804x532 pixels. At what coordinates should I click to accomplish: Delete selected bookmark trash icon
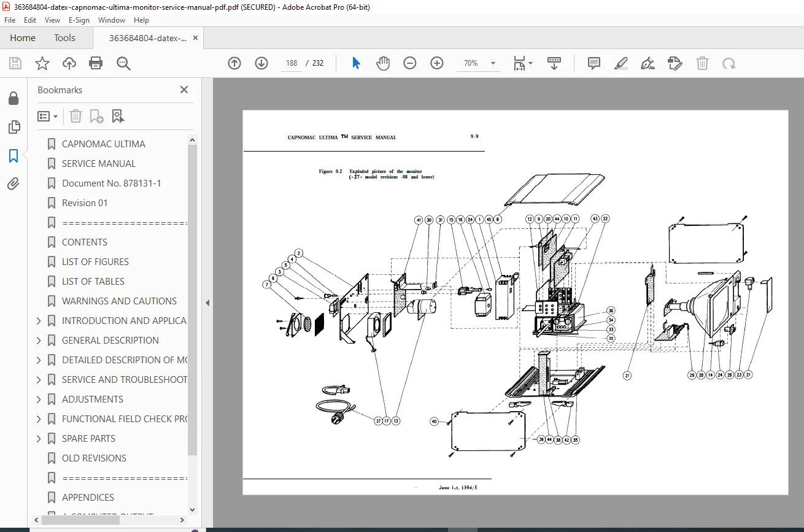tap(75, 116)
